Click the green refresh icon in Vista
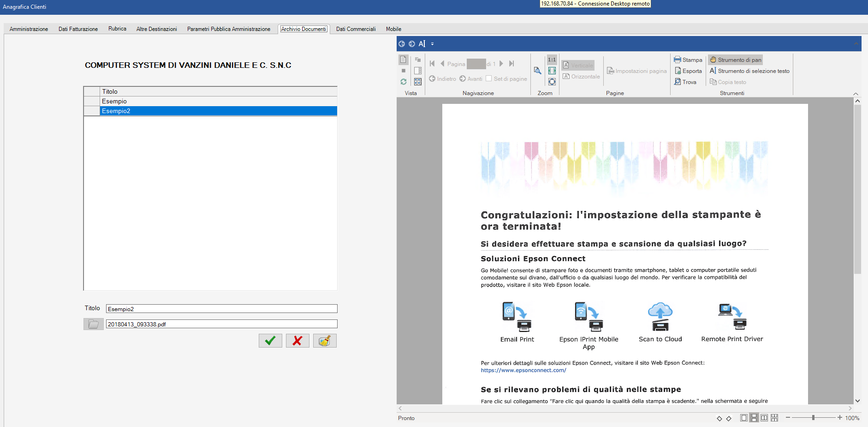Screen dimensions: 868x427 [x=404, y=82]
